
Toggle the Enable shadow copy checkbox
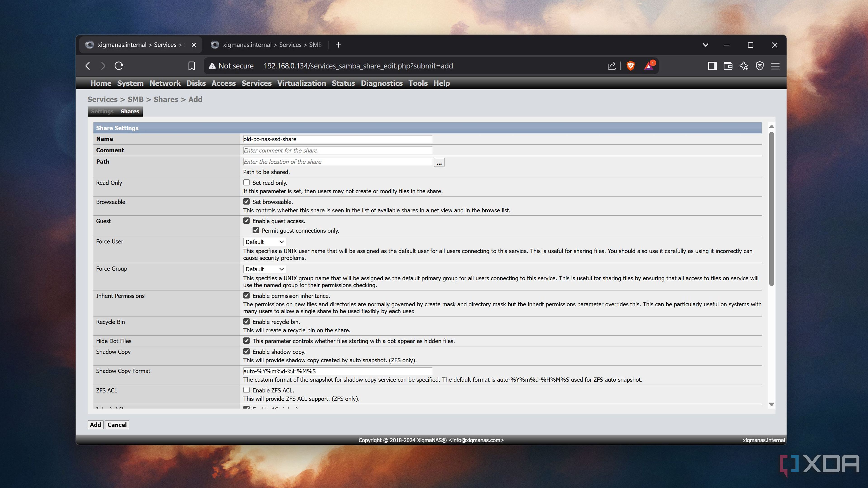(x=247, y=351)
